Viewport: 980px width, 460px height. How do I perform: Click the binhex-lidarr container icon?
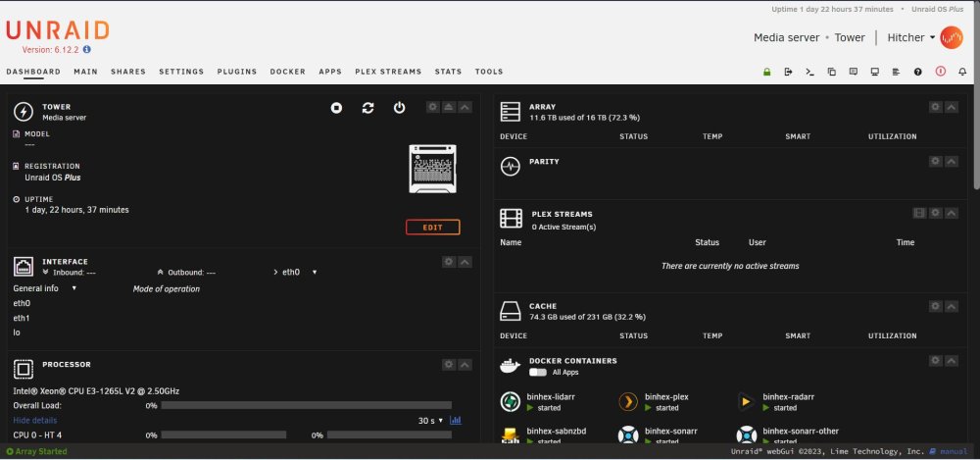(511, 402)
